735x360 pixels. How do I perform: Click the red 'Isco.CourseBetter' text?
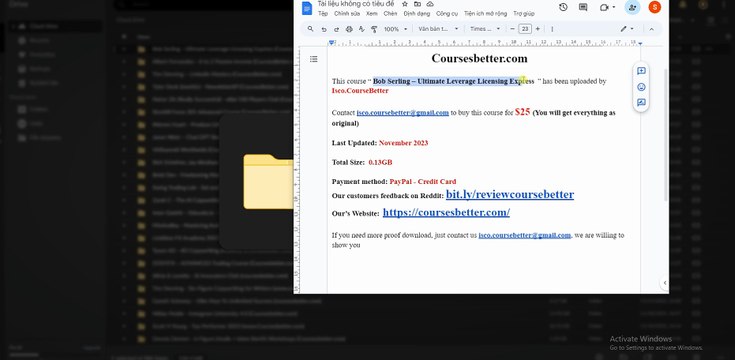coord(360,91)
